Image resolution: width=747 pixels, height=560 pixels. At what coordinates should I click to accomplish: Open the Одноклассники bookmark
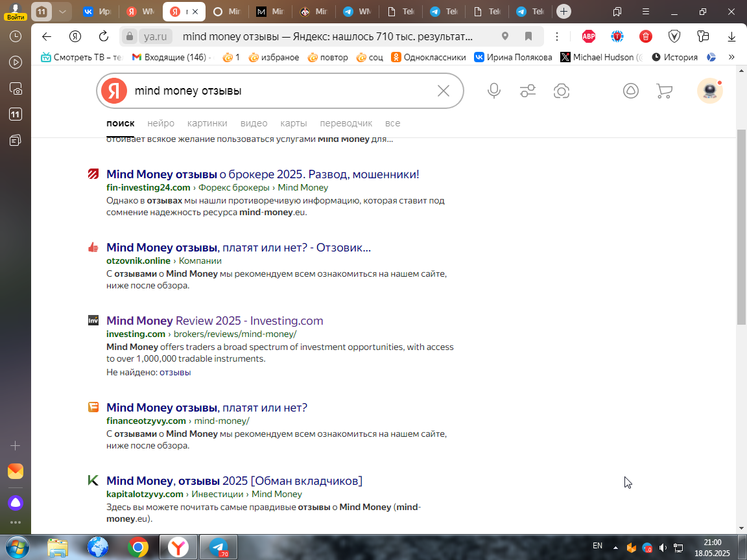(428, 57)
